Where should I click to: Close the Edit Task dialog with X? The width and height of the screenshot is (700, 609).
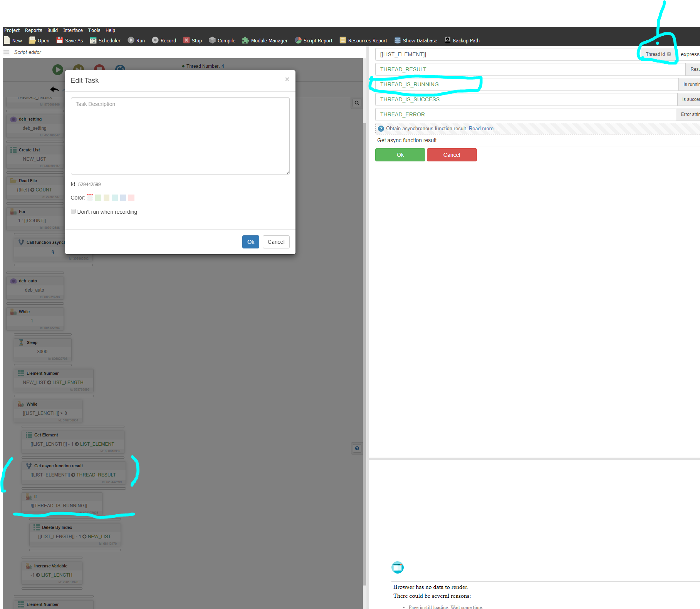(x=287, y=79)
